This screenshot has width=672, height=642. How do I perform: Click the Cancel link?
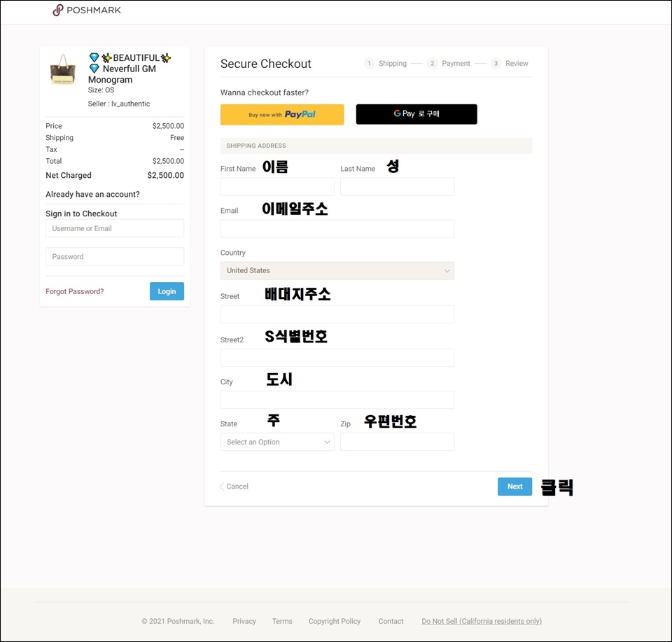pyautogui.click(x=234, y=487)
